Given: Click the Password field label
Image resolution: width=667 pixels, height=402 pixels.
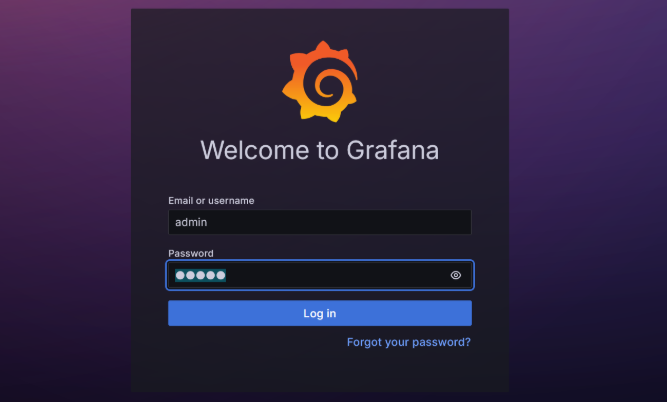Looking at the screenshot, I should pos(191,254).
